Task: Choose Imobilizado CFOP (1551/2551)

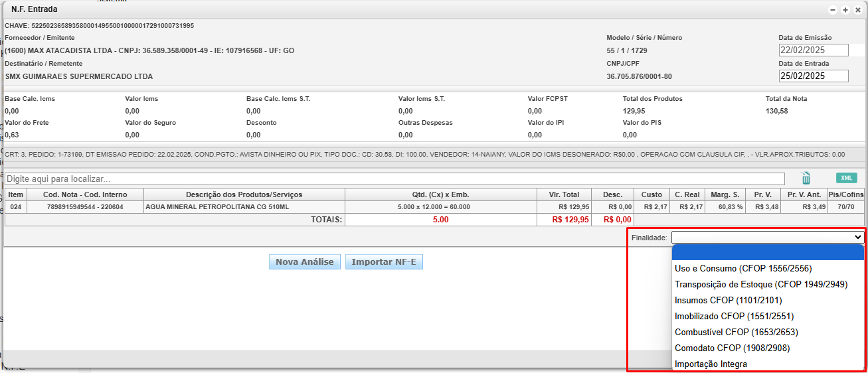Action: point(734,316)
